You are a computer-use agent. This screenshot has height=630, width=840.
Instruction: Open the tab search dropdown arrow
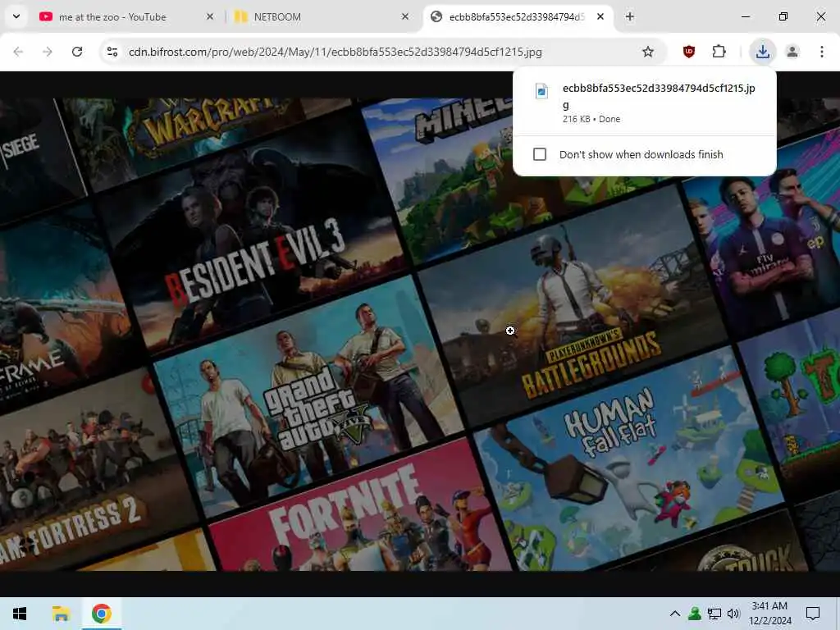pyautogui.click(x=16, y=16)
